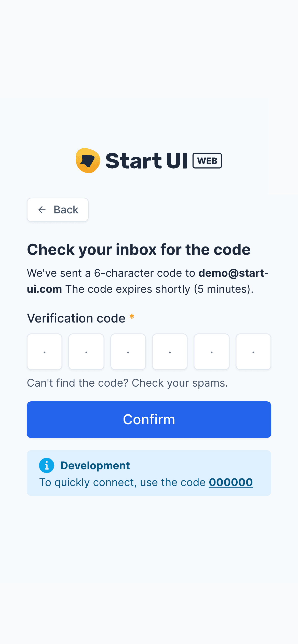Click the fourth verification code box

click(170, 352)
